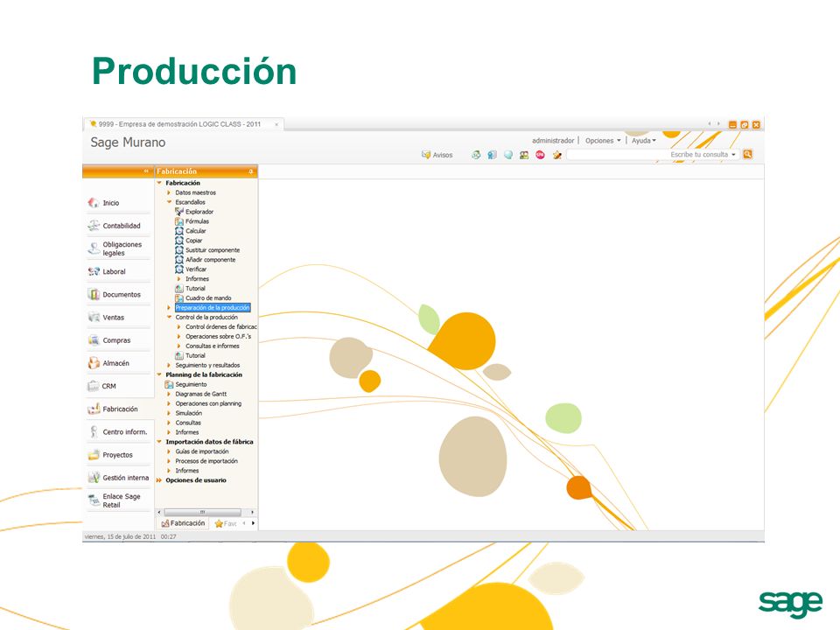Image resolution: width=840 pixels, height=630 pixels.
Task: Open the Gestión interna module
Action: pyautogui.click(x=118, y=478)
